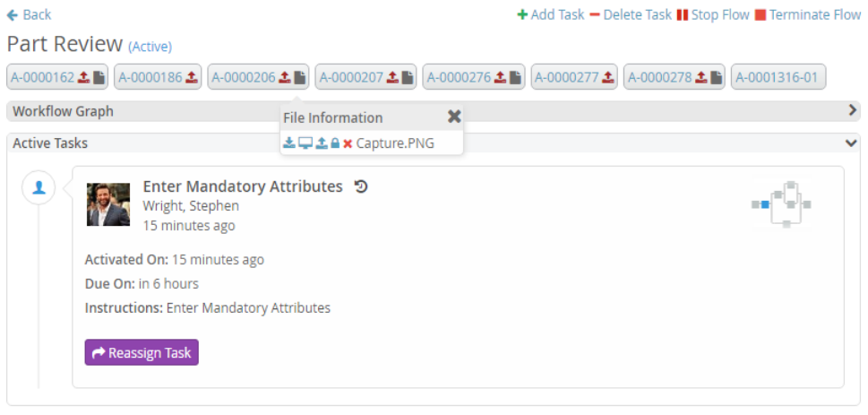Delete Capture.PNG with the red X
868x415 pixels.
tap(348, 143)
